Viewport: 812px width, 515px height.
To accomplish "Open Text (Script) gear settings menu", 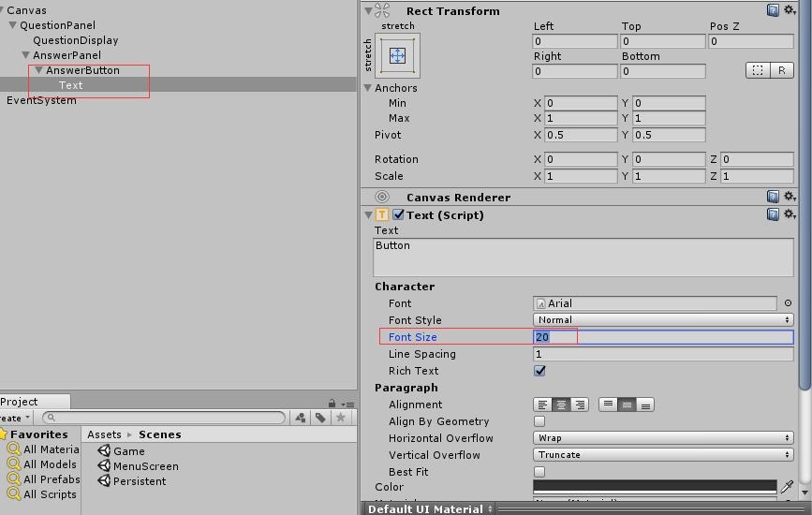I will click(x=790, y=213).
